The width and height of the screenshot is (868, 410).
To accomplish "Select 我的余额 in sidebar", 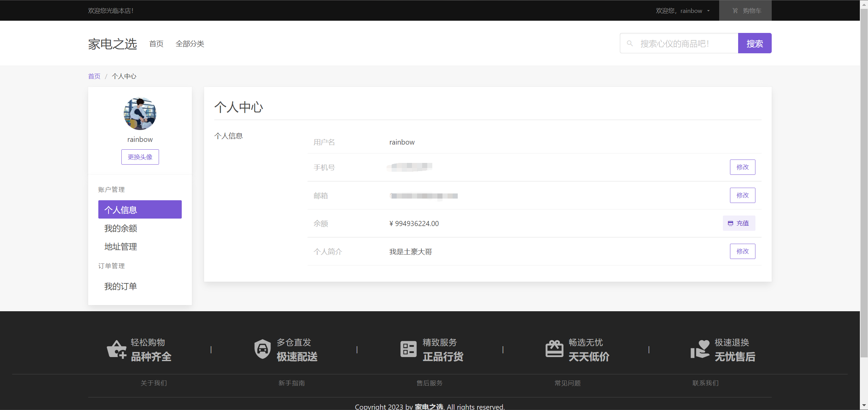I will click(x=121, y=228).
